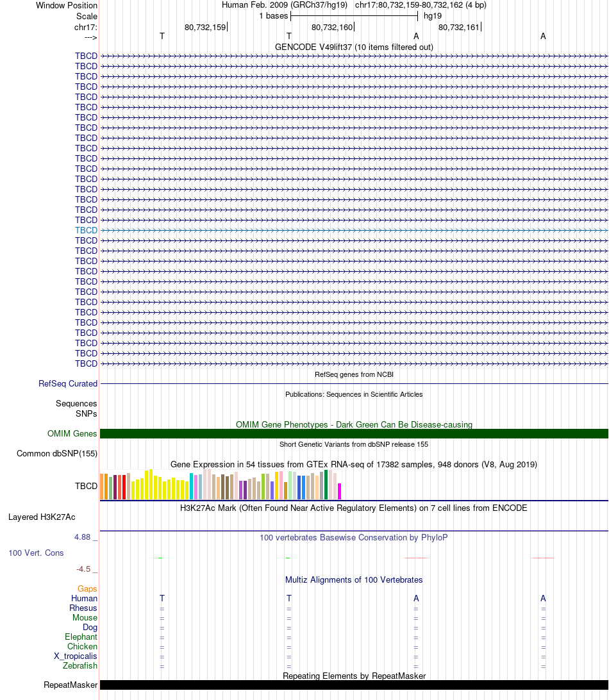The height and width of the screenshot is (700, 609).
Task: Click the H3K27Ac Mark track title
Action: tap(354, 508)
